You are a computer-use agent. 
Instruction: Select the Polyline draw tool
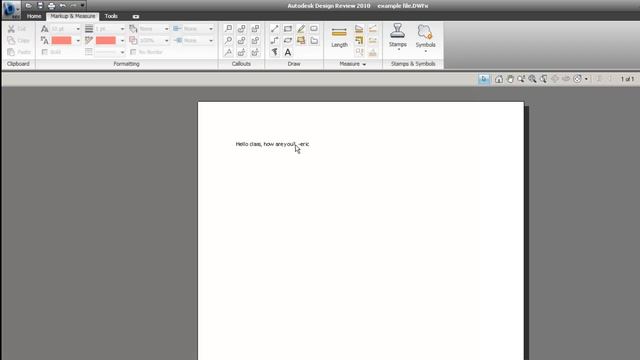pyautogui.click(x=274, y=40)
